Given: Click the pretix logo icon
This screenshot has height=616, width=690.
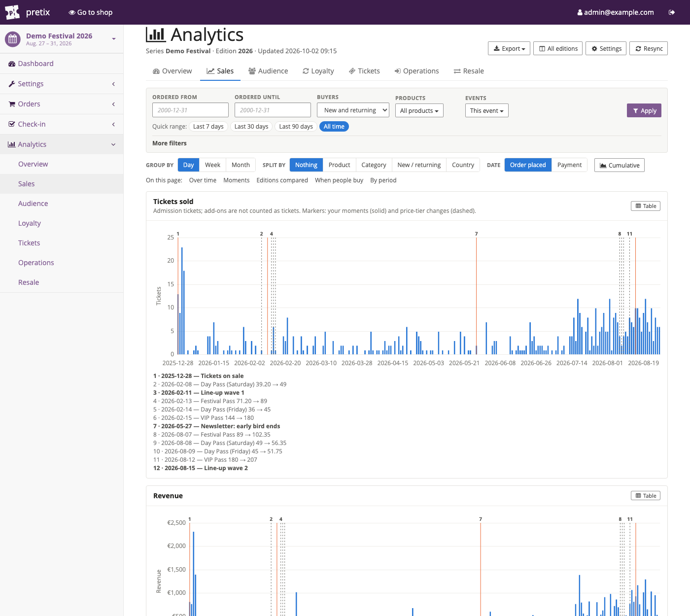Looking at the screenshot, I should pyautogui.click(x=12, y=12).
